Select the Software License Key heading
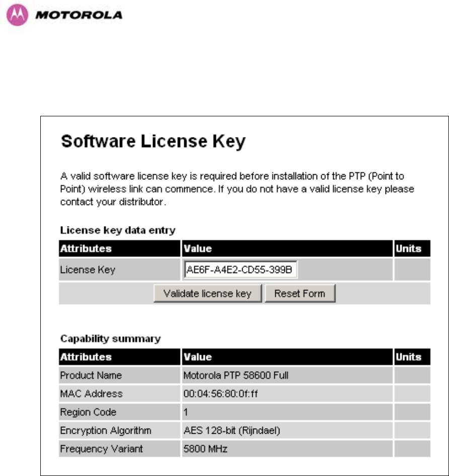The image size is (449, 476). click(x=153, y=142)
